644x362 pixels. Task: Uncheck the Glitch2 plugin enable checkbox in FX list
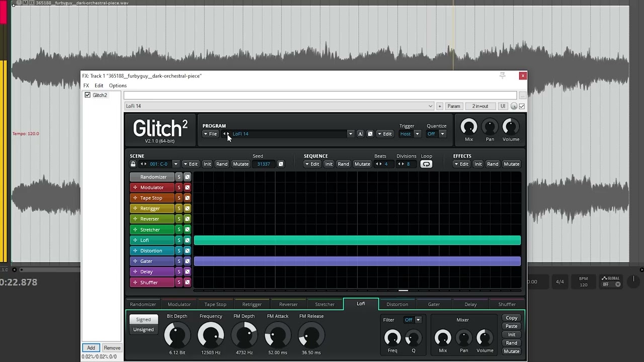tap(88, 95)
